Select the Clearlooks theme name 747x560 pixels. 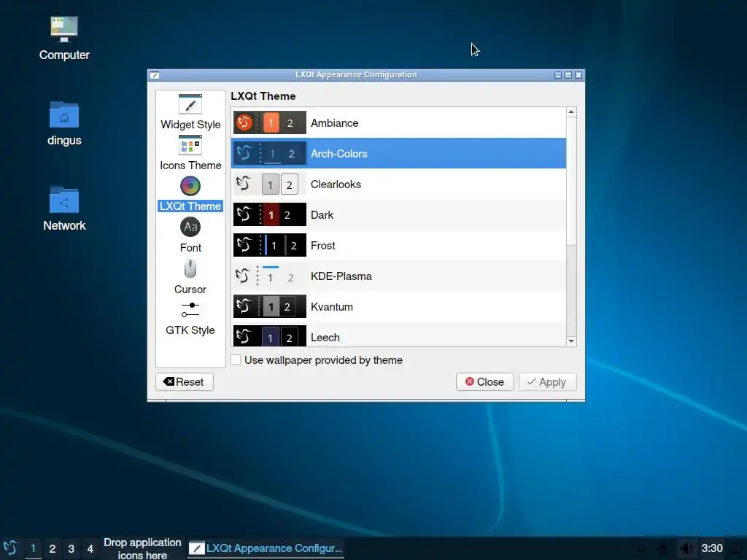point(336,184)
